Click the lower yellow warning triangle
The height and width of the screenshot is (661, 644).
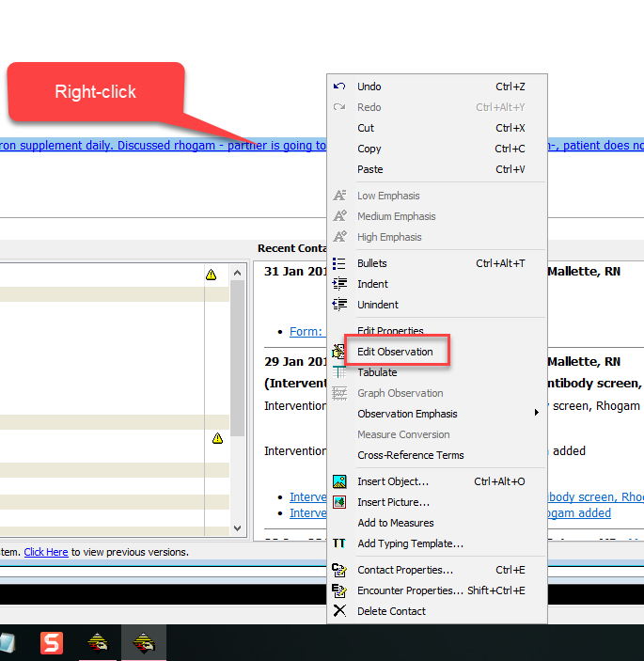[217, 438]
